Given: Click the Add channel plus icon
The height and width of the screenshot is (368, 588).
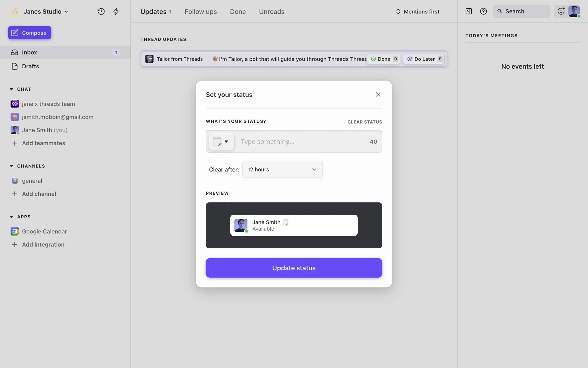Looking at the screenshot, I should coord(14,194).
